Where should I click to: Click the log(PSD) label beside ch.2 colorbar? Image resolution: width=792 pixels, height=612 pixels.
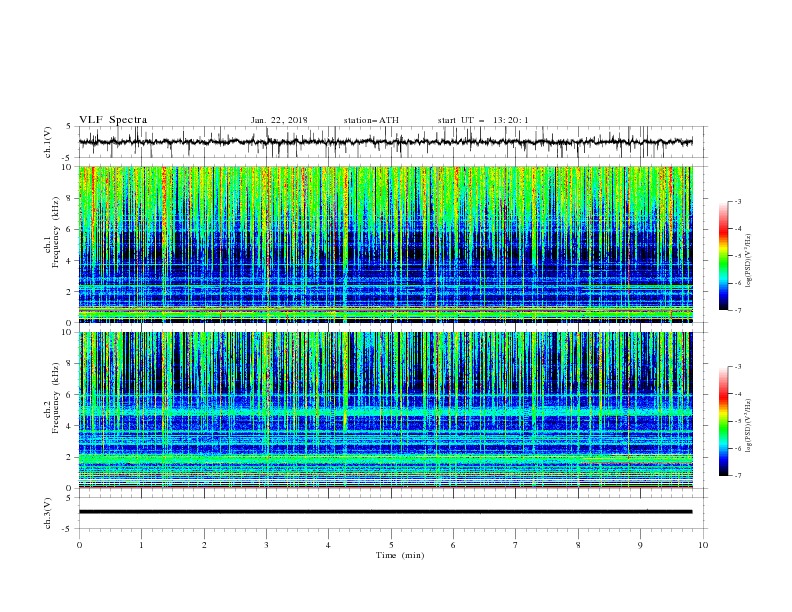tap(748, 426)
